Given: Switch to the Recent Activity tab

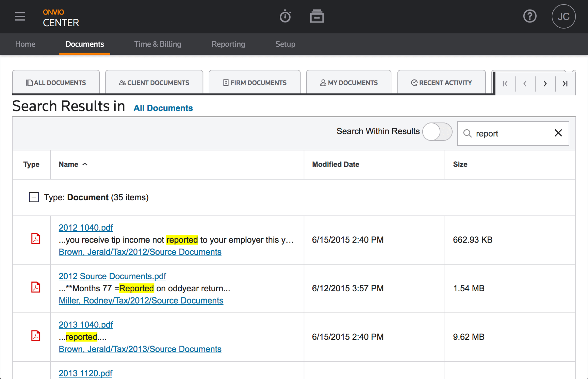Looking at the screenshot, I should [x=441, y=82].
